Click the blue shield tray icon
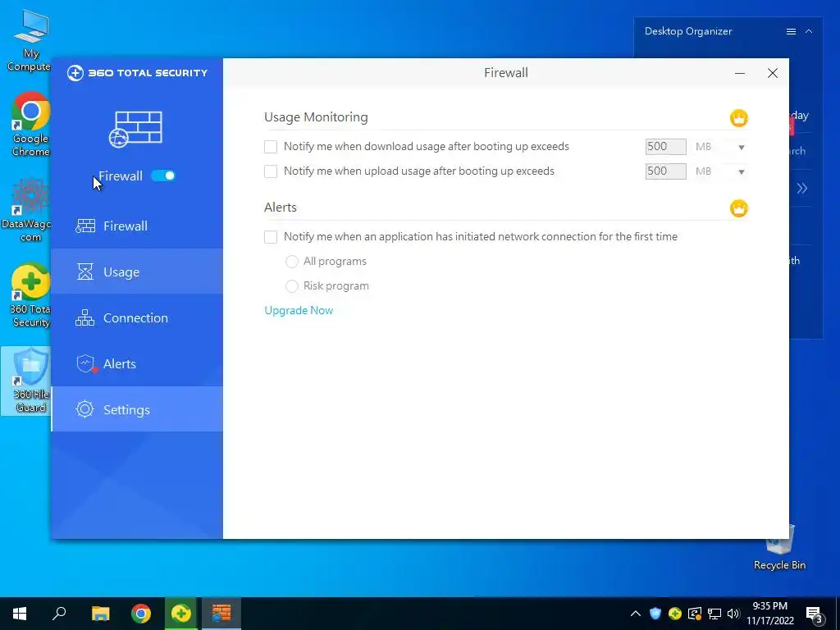 pyautogui.click(x=655, y=614)
